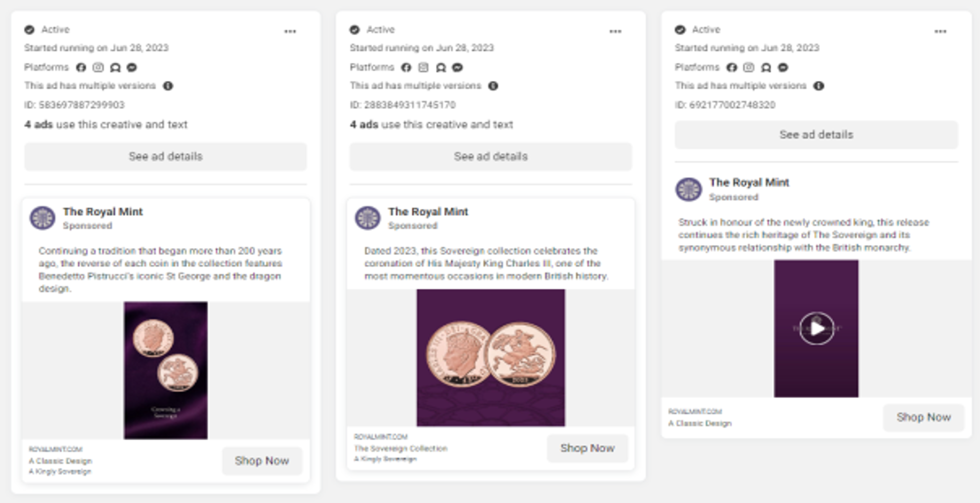Open The Royal Mint page name in the first ad
Image resolution: width=980 pixels, height=503 pixels.
[103, 212]
